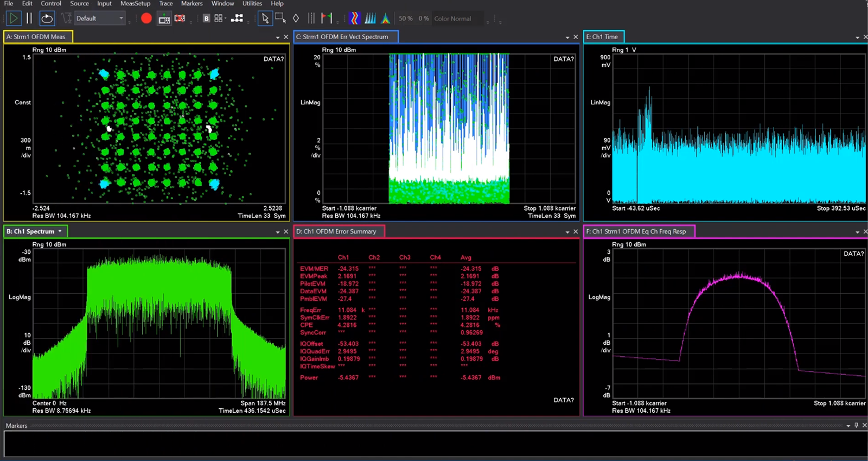868x461 pixels.
Task: Open the MeasSetup menu
Action: tap(135, 4)
